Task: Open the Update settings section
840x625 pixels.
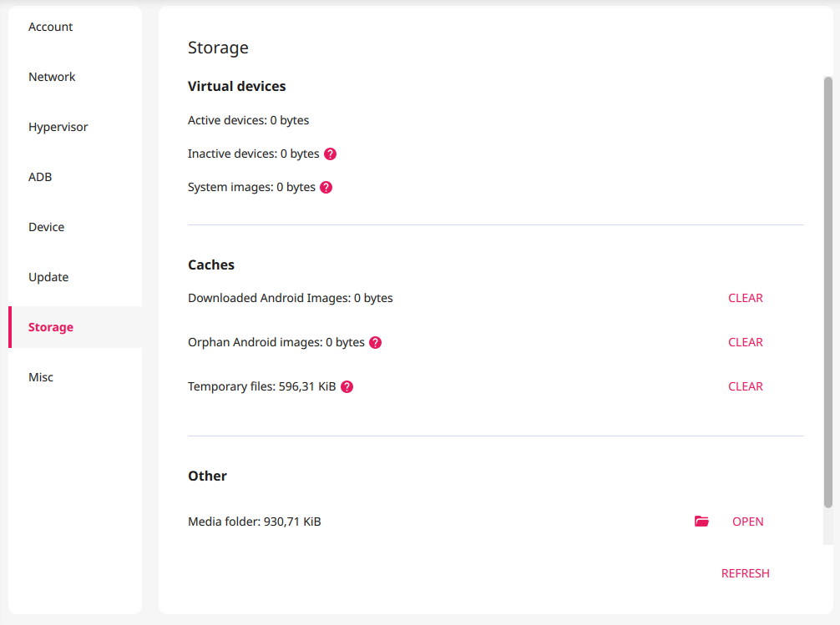Action: 75,277
